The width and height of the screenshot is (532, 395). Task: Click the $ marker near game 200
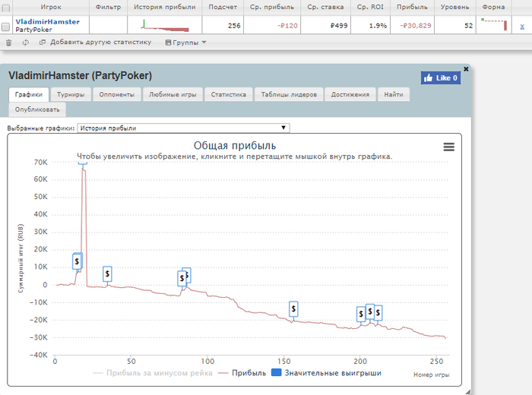[361, 314]
